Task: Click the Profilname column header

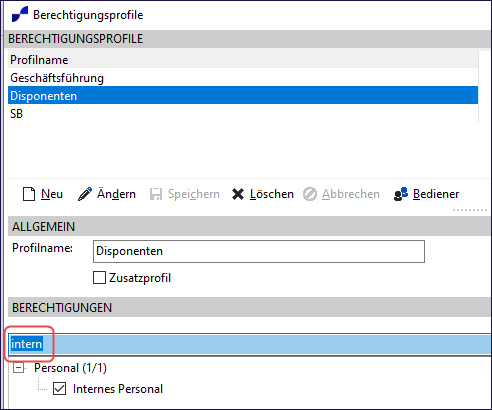Action: (243, 60)
